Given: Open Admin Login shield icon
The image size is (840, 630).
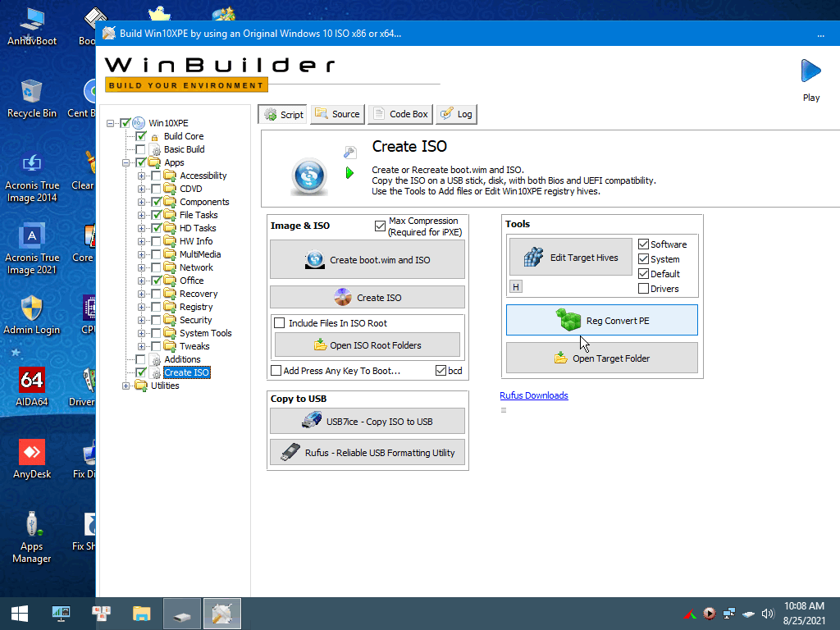Looking at the screenshot, I should [32, 315].
